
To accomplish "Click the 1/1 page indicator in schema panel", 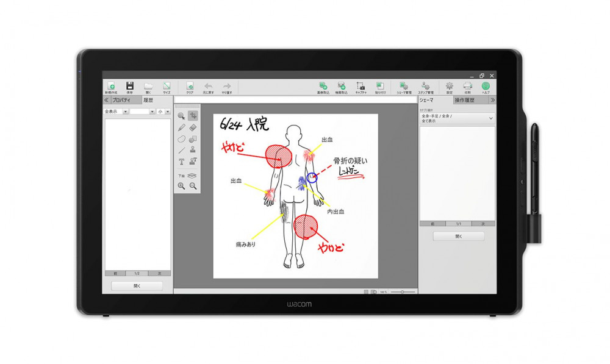I will [x=458, y=224].
